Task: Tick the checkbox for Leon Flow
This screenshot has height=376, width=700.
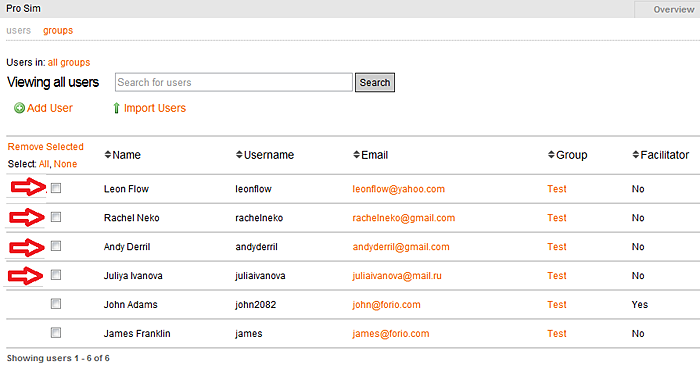Action: click(x=56, y=188)
